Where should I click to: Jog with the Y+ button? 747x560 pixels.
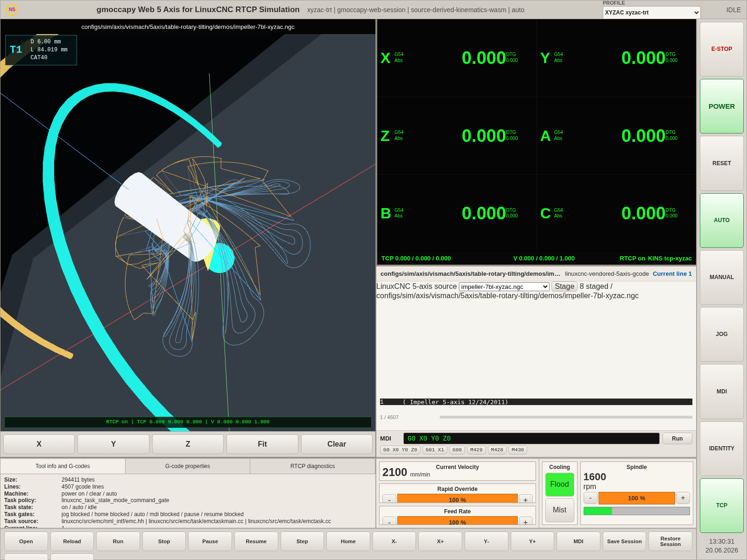coord(532,541)
